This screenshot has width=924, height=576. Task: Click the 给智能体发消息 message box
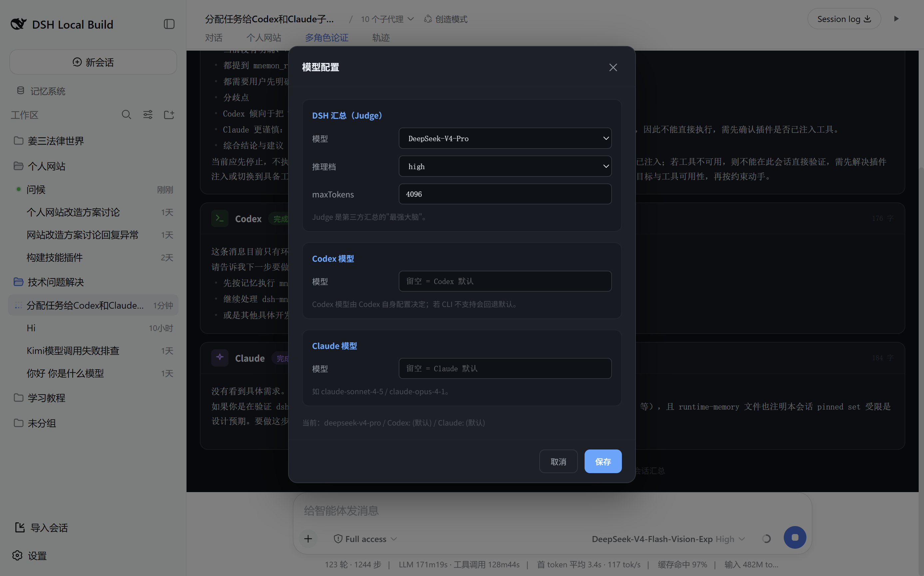[x=552, y=510]
